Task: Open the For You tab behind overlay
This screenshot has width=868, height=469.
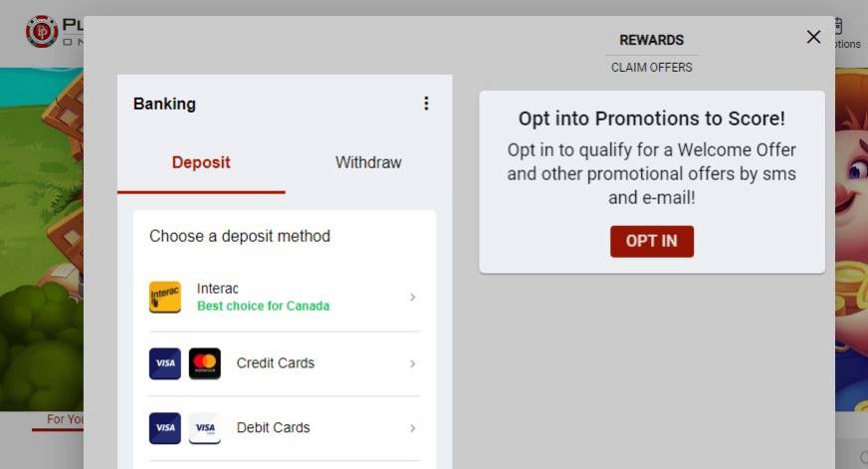Action: click(x=65, y=419)
